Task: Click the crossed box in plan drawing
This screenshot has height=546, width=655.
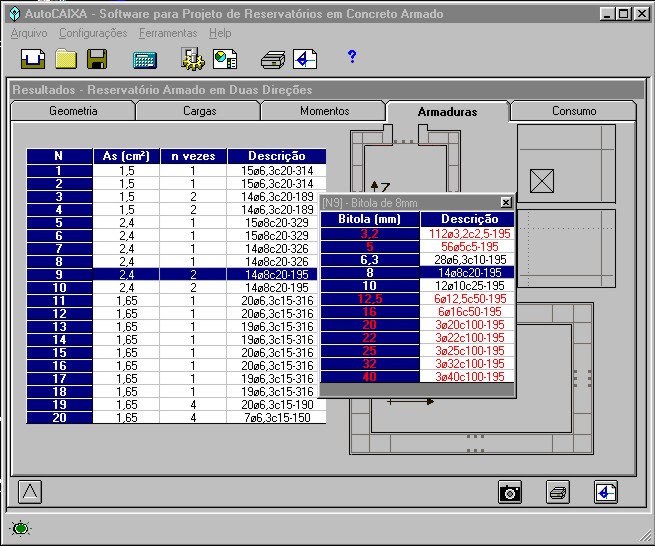Action: 542,181
